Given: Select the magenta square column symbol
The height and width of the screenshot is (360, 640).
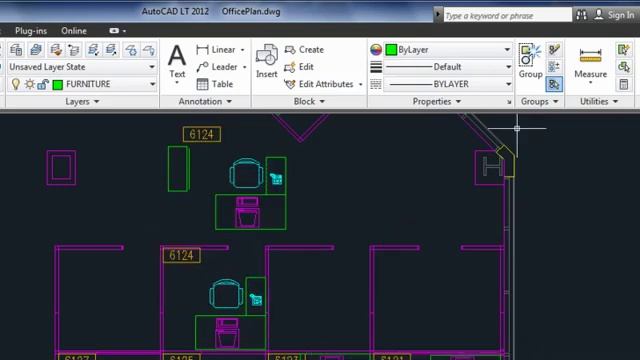Looking at the screenshot, I should [x=61, y=168].
